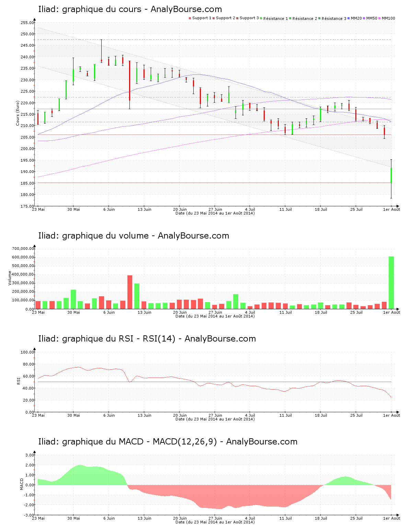Click the 'RSI' vertical axis label
The height and width of the screenshot is (532, 412).
18,381
